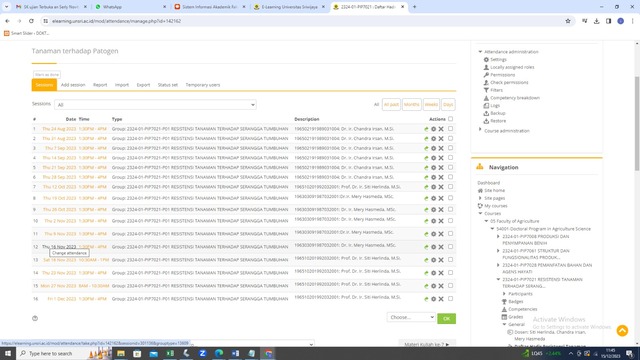Screen dimensions: 640x360
Task: Edit session gear icon for Thu 19 Oct 2023
Action: click(x=433, y=198)
